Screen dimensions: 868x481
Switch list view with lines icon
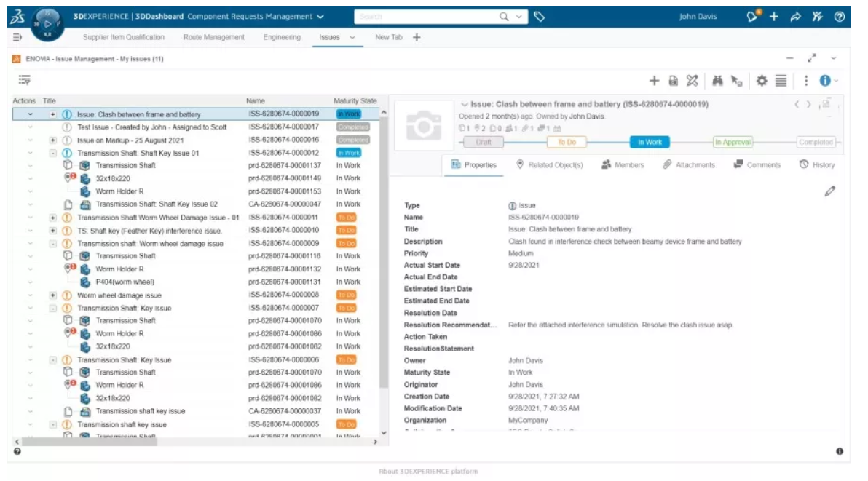(x=781, y=81)
